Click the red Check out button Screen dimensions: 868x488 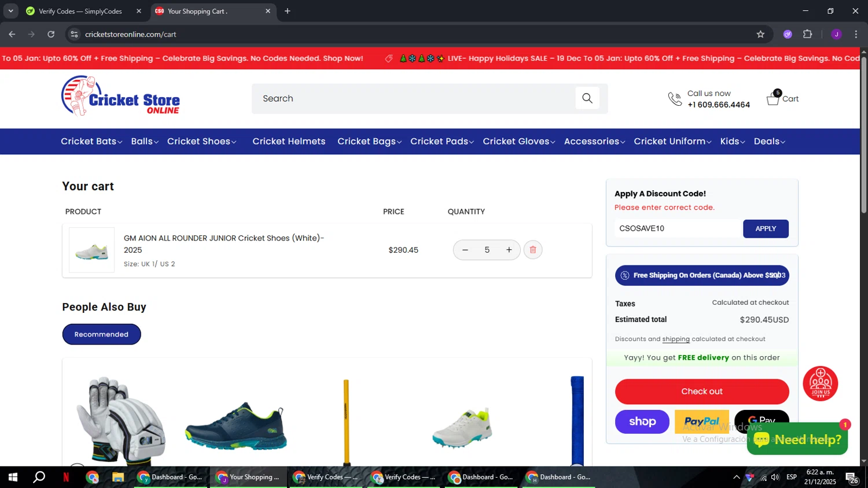(x=702, y=391)
